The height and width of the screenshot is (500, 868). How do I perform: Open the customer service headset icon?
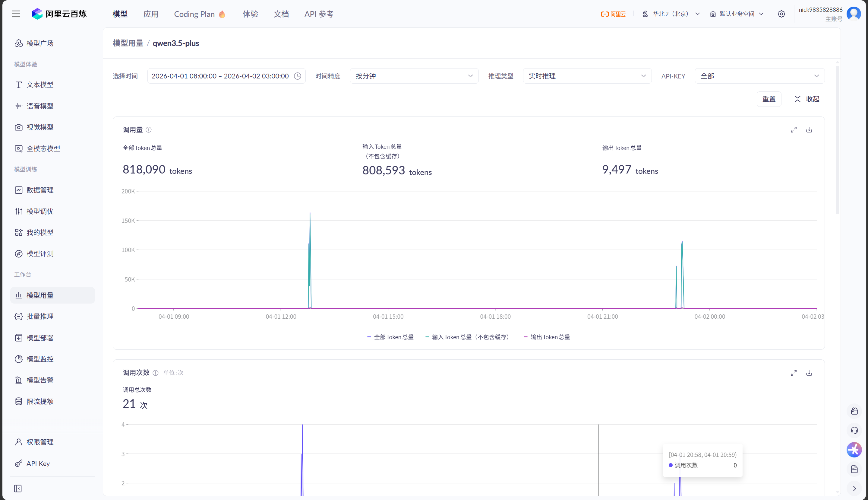[854, 430]
